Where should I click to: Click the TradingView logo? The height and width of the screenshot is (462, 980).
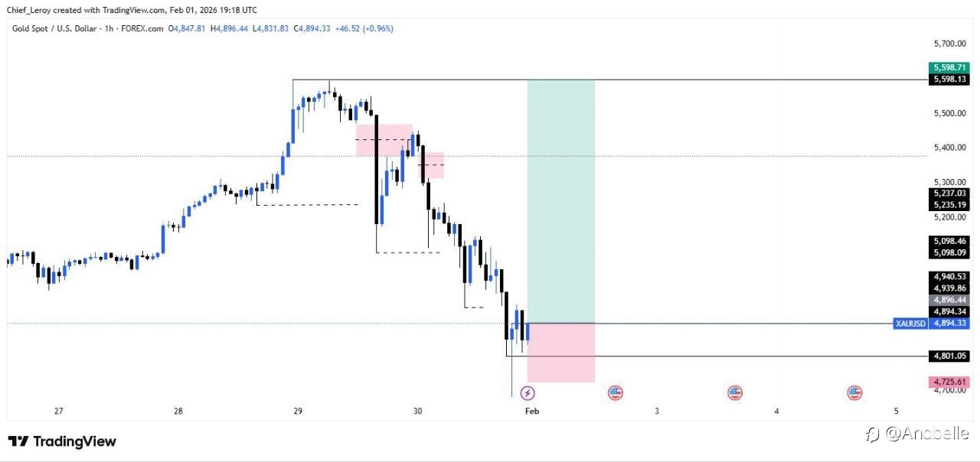(x=62, y=441)
